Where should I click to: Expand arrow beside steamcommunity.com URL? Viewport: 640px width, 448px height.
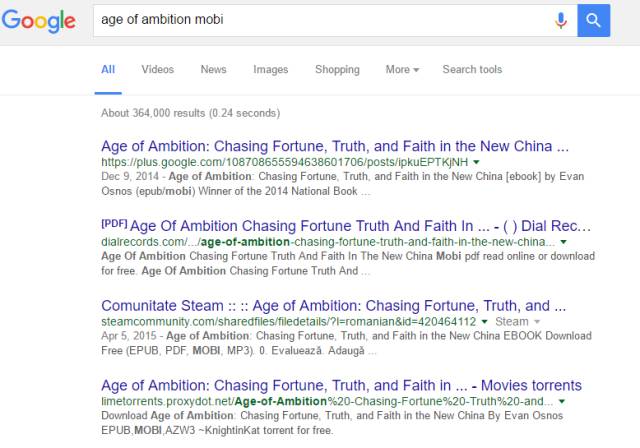485,322
